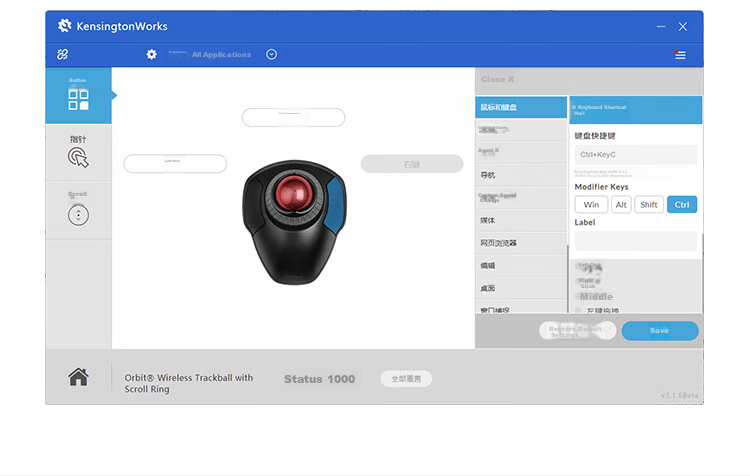The image size is (750, 476).
Task: Click the KensingtonWorks logo icon
Action: click(x=65, y=26)
